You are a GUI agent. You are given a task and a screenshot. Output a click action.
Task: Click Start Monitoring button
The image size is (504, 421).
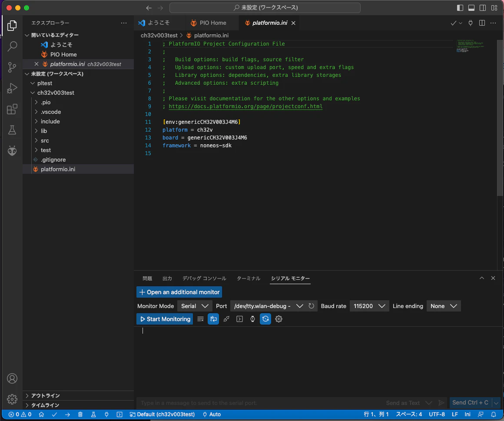click(165, 319)
